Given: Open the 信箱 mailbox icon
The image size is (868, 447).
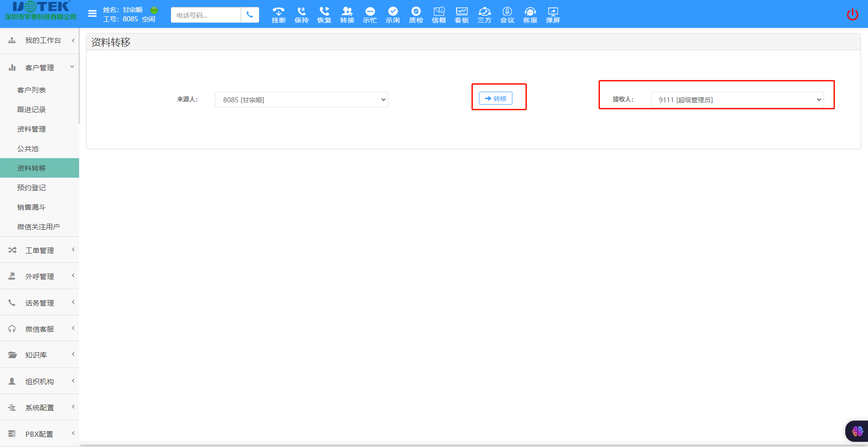Looking at the screenshot, I should [x=438, y=14].
